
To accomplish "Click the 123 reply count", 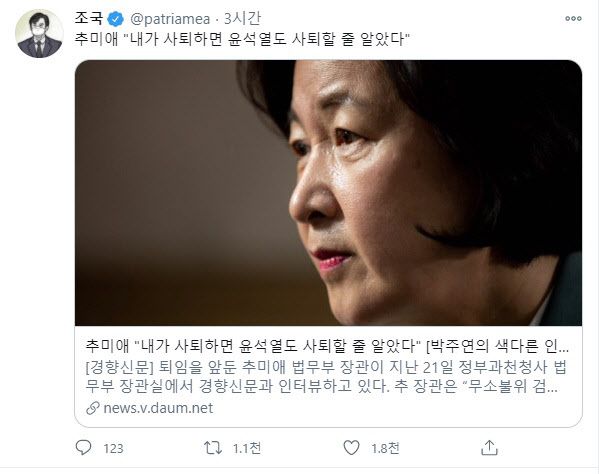I will coord(113,448).
